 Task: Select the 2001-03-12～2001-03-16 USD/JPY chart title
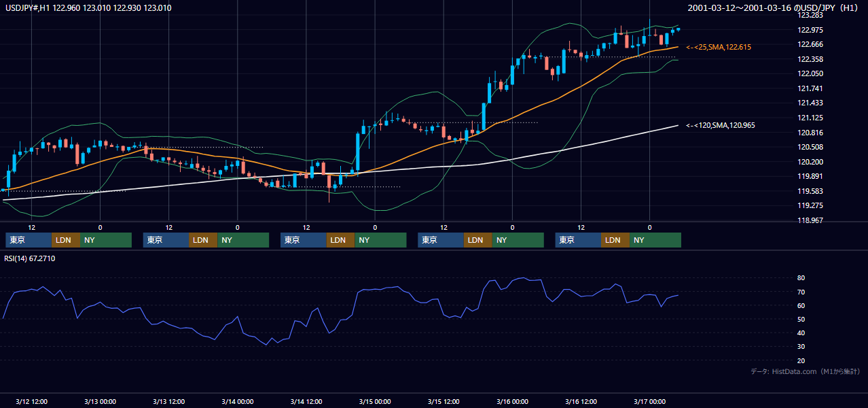(x=774, y=8)
